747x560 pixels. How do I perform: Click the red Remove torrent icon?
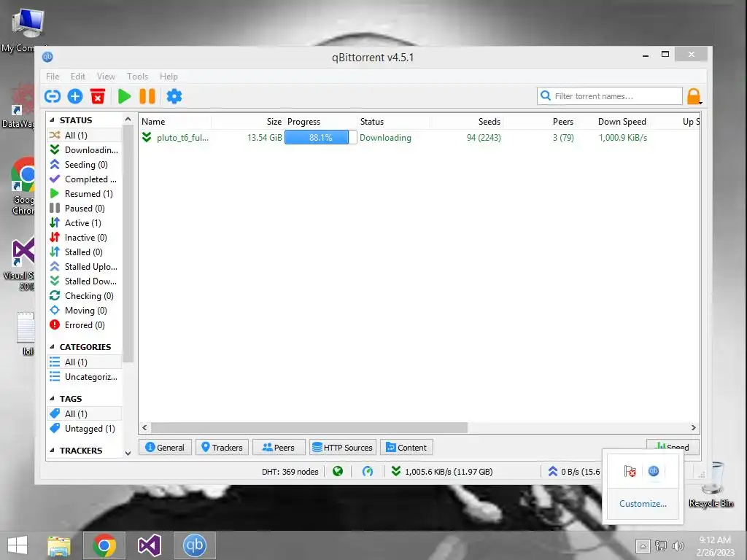[x=98, y=96]
